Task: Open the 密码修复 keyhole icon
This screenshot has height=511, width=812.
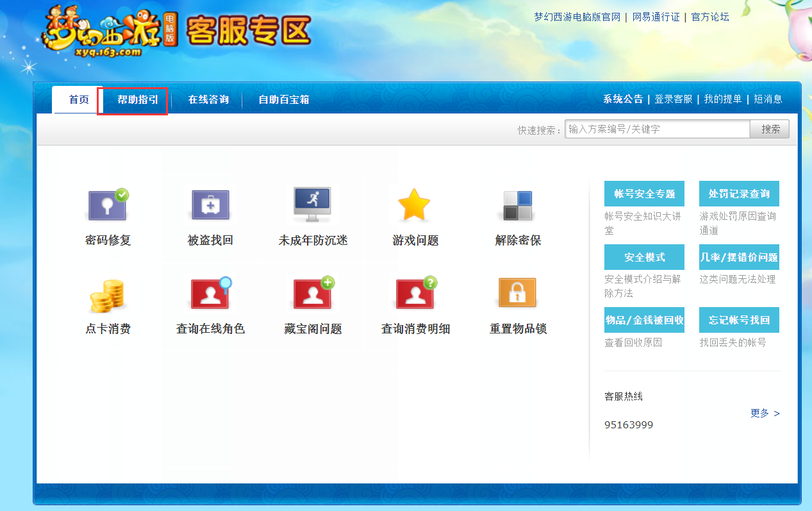Action: click(108, 205)
